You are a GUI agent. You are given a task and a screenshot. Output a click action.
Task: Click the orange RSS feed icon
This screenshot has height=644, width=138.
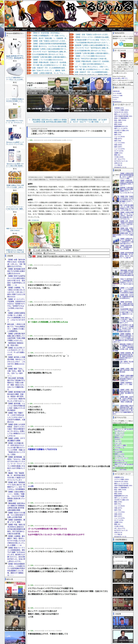[x=116, y=44]
